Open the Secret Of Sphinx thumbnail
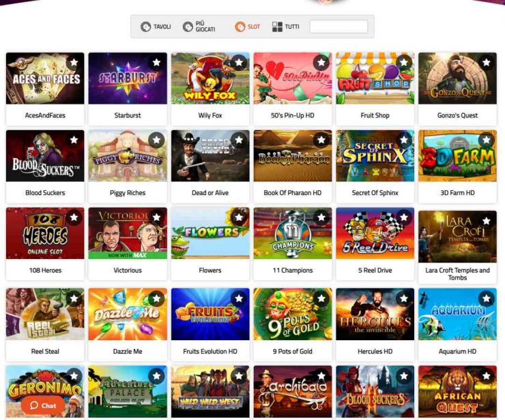The image size is (505, 420). [375, 155]
